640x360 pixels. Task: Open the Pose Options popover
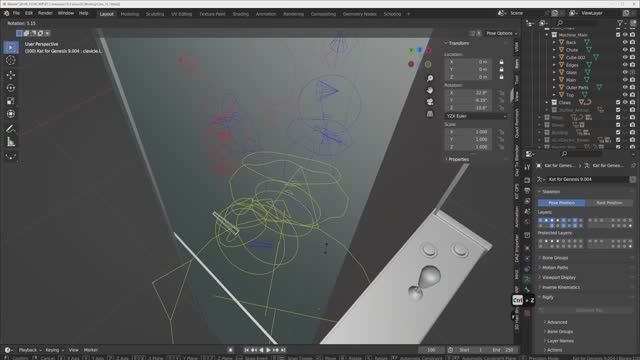click(x=501, y=33)
